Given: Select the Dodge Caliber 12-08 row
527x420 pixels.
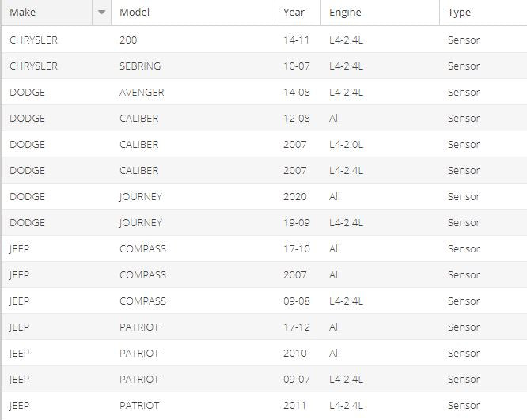Looking at the screenshot, I should tap(264, 119).
